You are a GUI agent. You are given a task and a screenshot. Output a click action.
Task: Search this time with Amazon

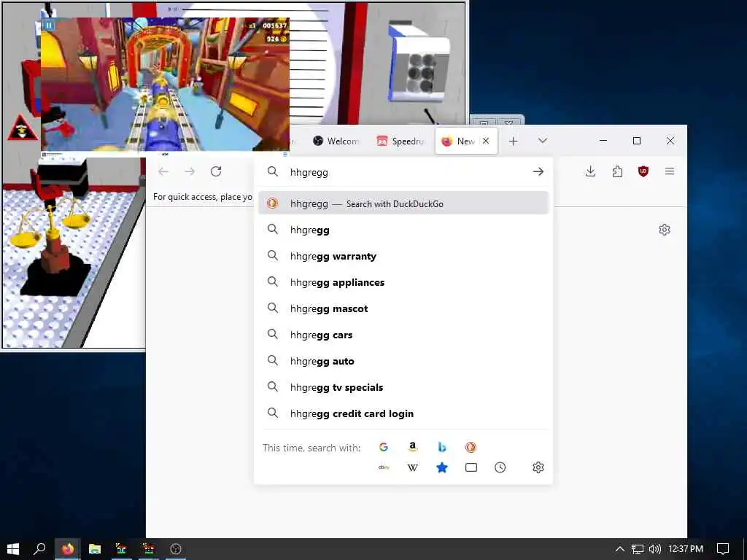click(x=413, y=447)
